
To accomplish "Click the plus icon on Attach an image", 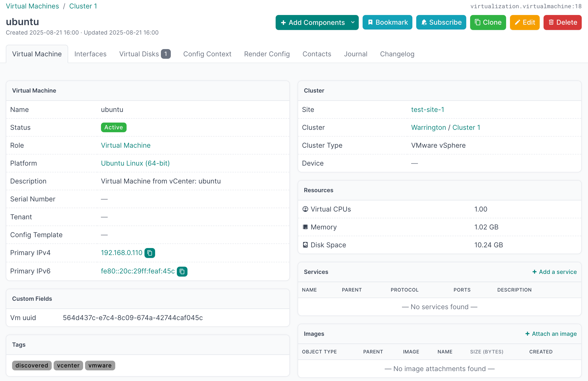I will (x=527, y=334).
